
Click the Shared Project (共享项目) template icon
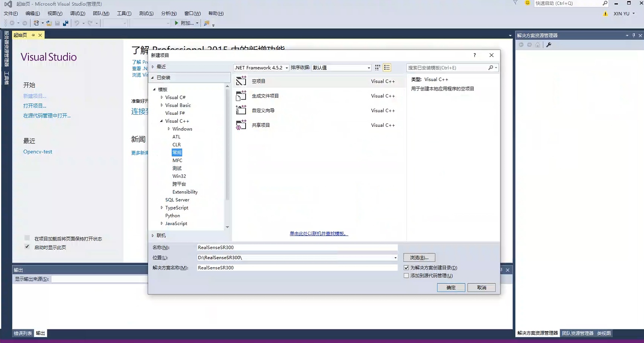coord(241,125)
